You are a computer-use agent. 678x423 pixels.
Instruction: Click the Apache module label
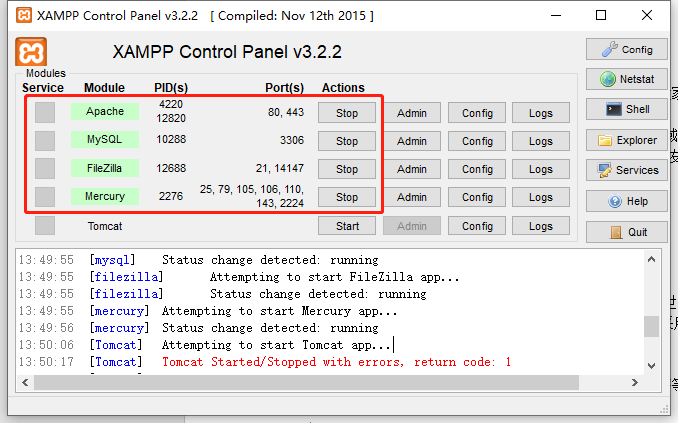[x=105, y=111]
